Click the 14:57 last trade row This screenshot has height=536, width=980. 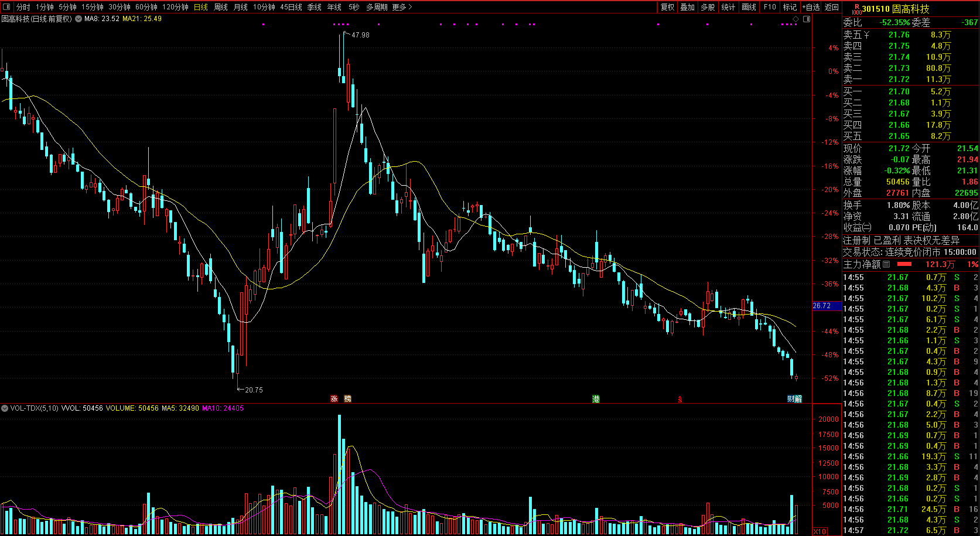click(x=911, y=531)
